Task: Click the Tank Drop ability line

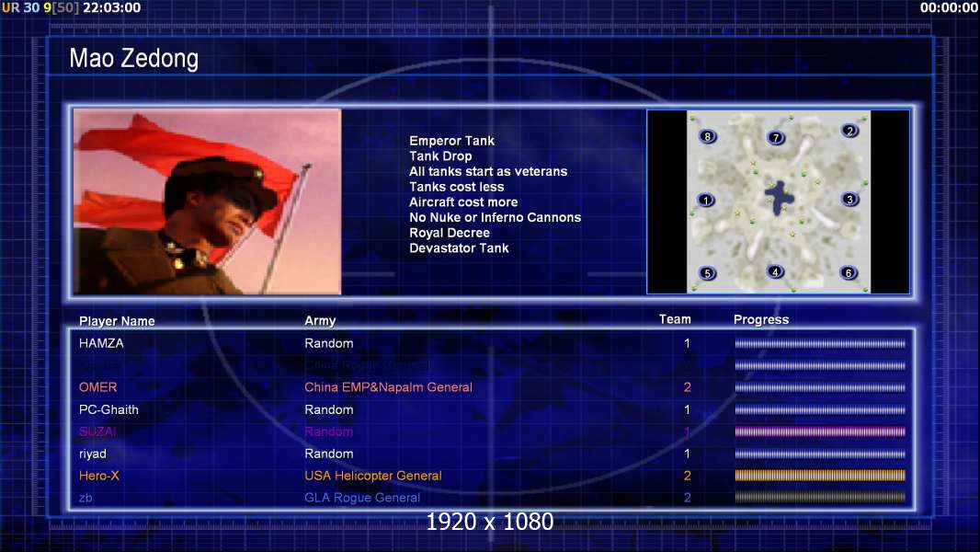Action: [x=440, y=156]
